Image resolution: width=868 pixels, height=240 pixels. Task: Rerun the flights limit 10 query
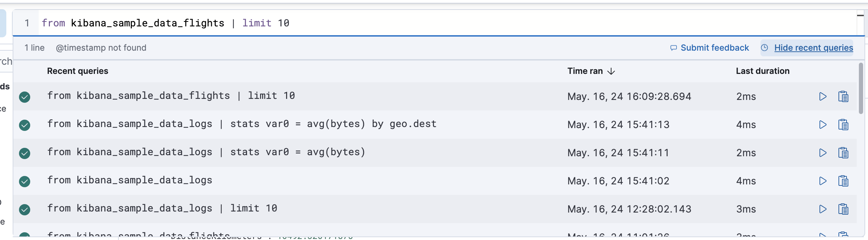click(x=822, y=96)
